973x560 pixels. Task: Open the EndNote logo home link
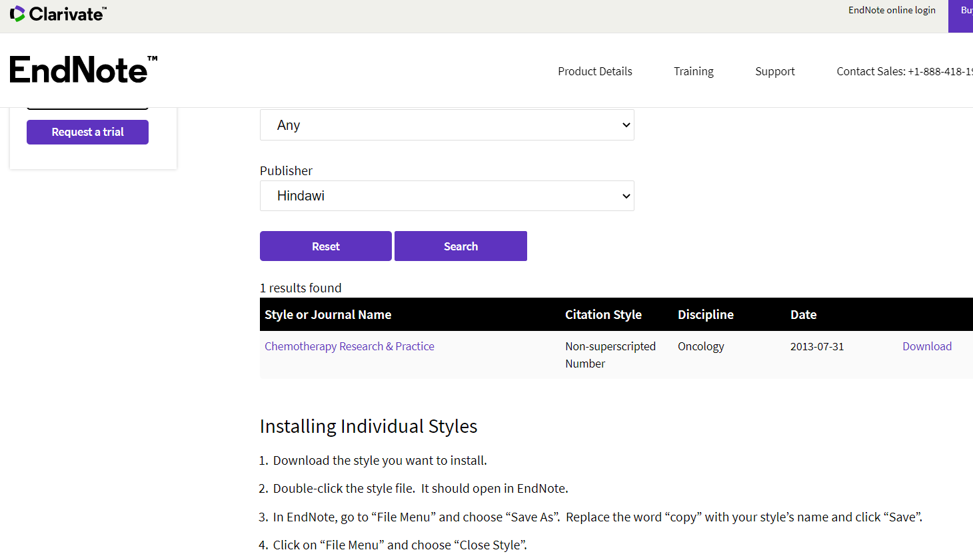click(84, 70)
